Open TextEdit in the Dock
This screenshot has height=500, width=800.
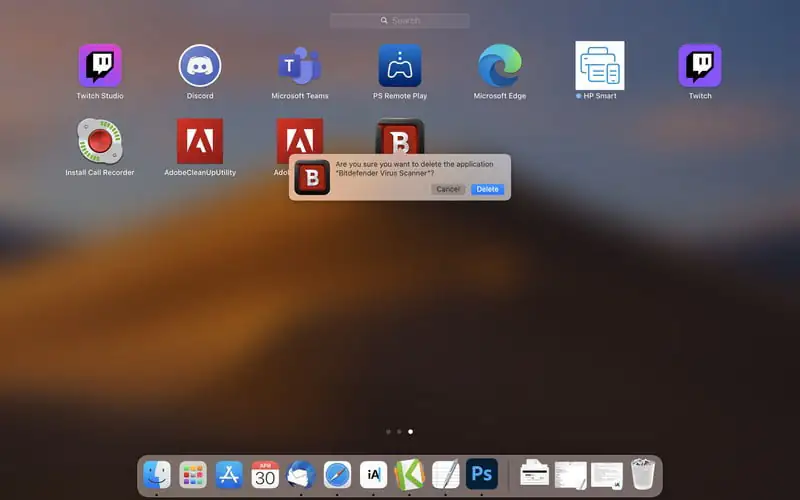445,474
